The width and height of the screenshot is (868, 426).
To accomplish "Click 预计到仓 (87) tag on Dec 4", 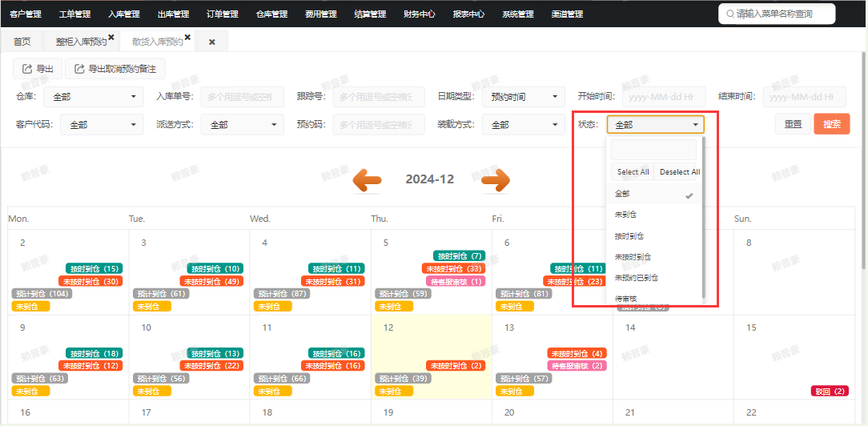I will pyautogui.click(x=282, y=294).
